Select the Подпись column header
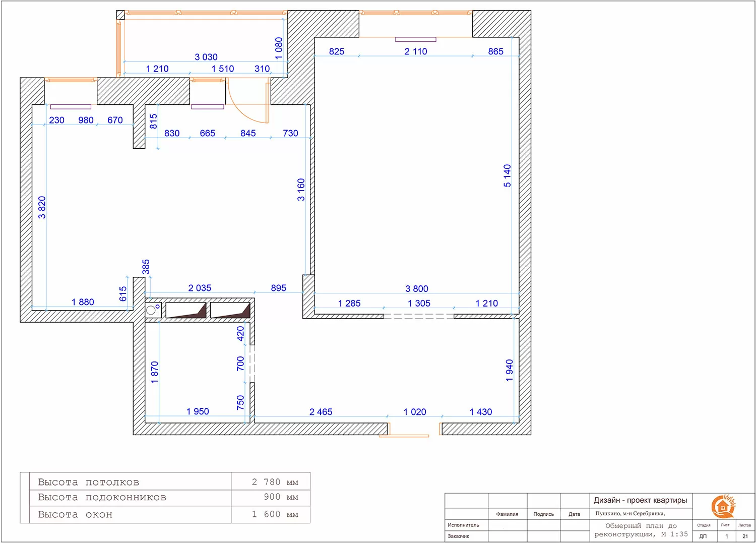The width and height of the screenshot is (756, 543). [x=544, y=514]
